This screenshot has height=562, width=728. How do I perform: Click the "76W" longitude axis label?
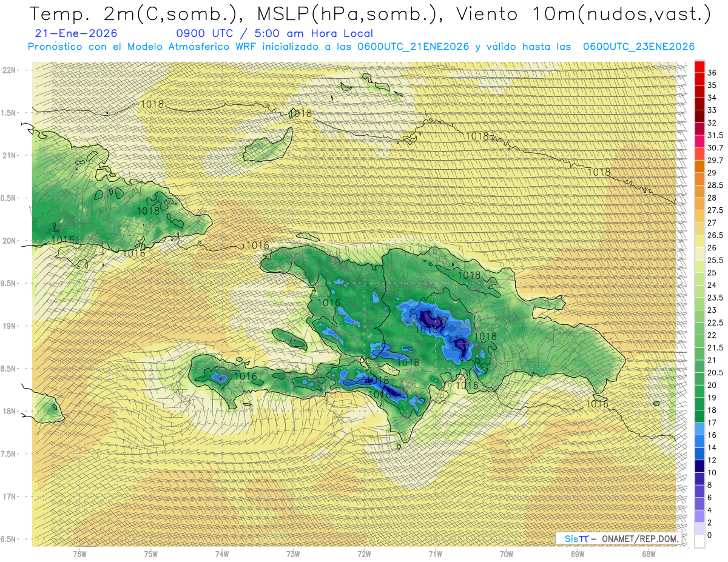[79, 554]
